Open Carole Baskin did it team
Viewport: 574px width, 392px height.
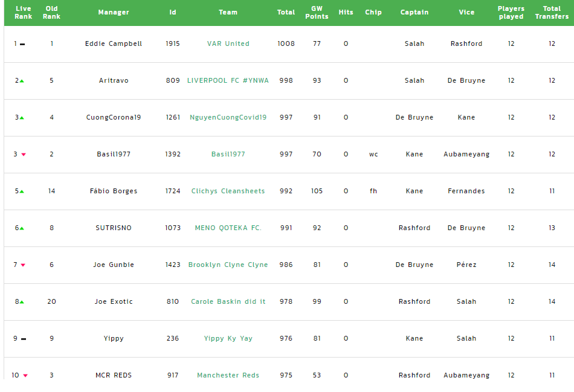click(x=228, y=301)
